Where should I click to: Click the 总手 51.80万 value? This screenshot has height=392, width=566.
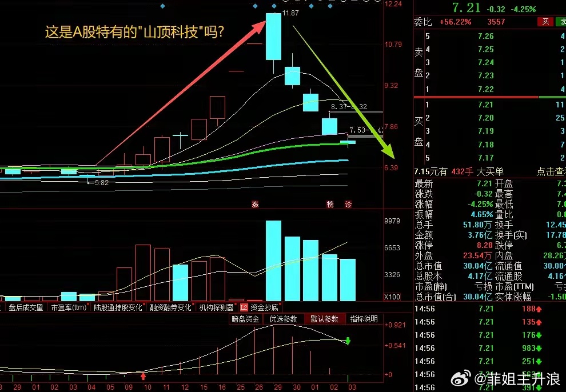pyautogui.click(x=477, y=225)
